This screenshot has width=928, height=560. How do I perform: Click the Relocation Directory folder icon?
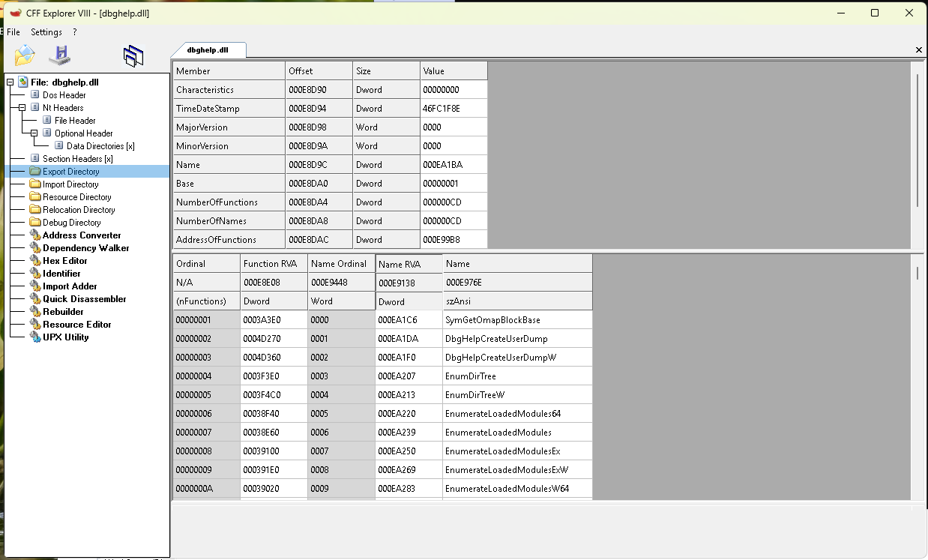(x=35, y=210)
